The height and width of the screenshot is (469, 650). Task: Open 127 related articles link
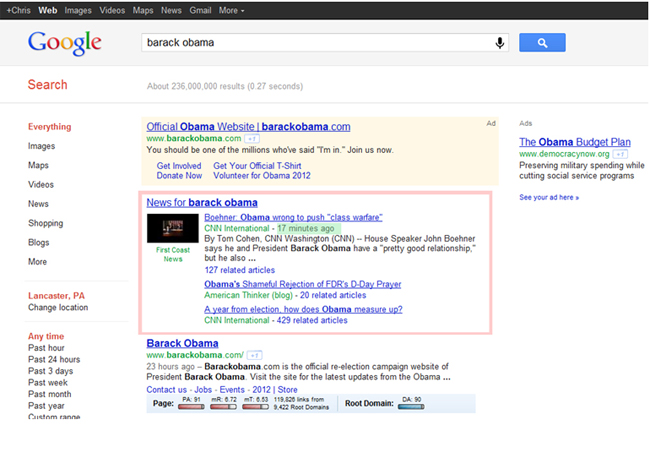click(240, 270)
